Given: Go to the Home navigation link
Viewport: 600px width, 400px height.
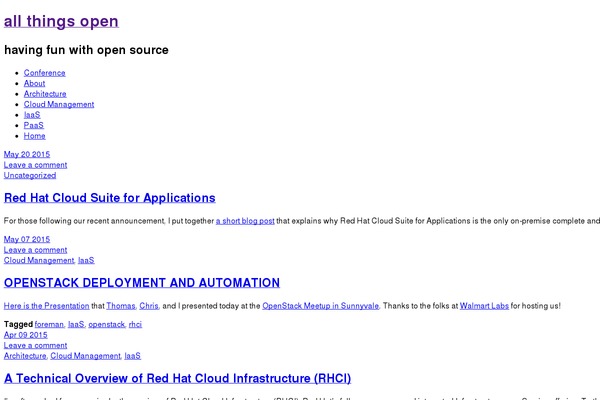Looking at the screenshot, I should (x=34, y=136).
